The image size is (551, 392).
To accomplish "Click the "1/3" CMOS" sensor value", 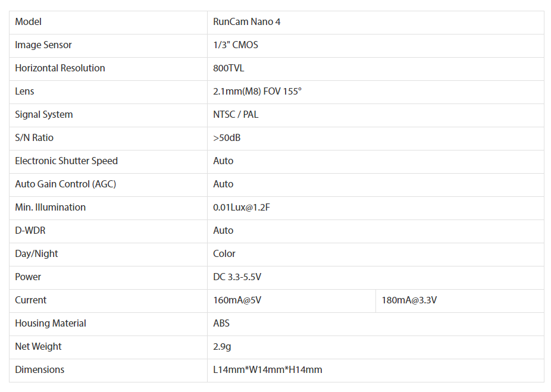I will (x=236, y=45).
